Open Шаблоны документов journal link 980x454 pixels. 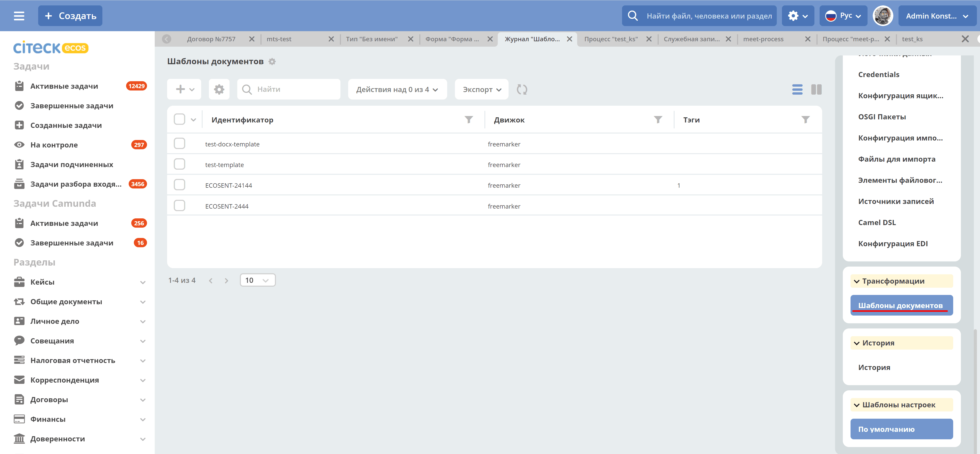[x=901, y=305]
